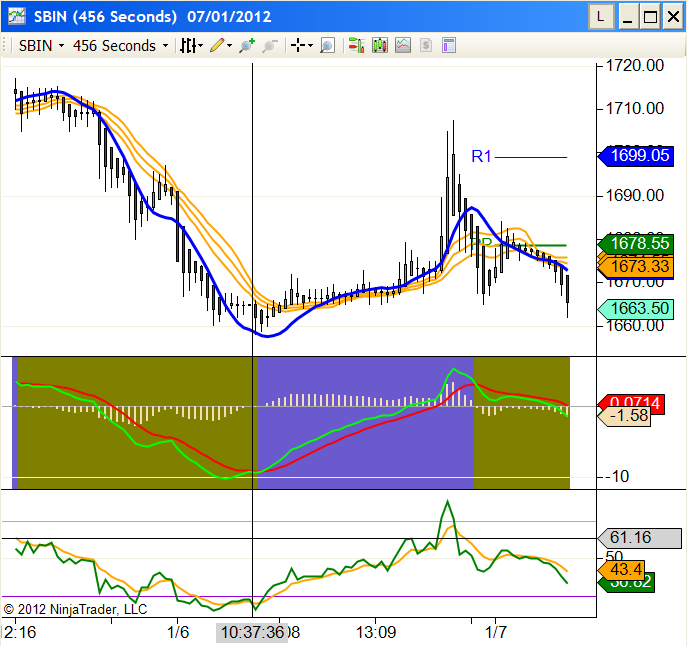Grab the toolbar drag handle grip
Screen dimensions: 687x646
(4, 46)
